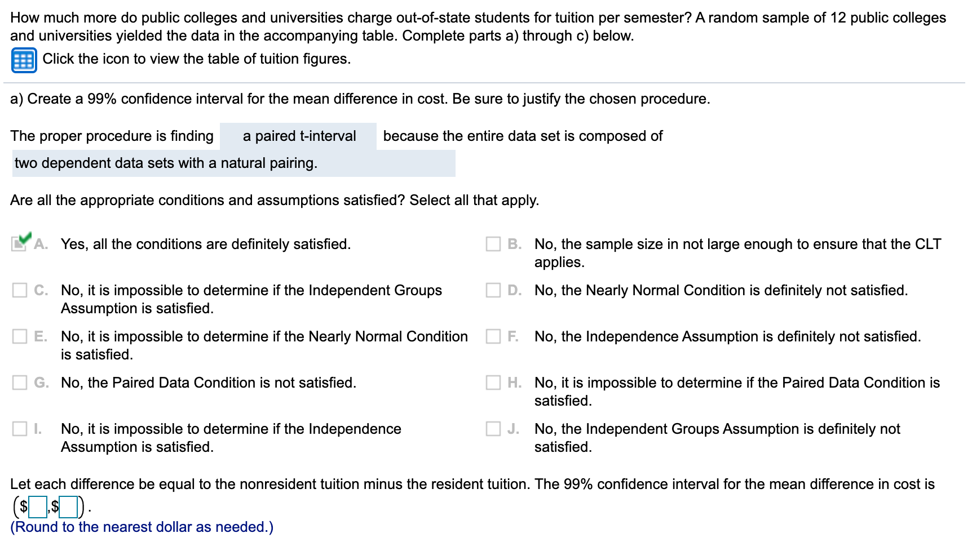Tick option I Independence impossible to determine
The height and width of the screenshot is (560, 972).
pyautogui.click(x=20, y=429)
